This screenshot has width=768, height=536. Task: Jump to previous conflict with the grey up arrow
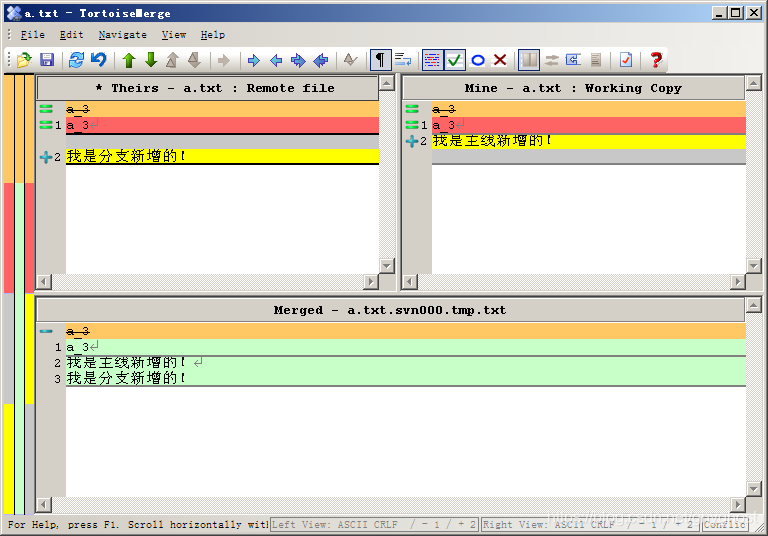coord(172,60)
